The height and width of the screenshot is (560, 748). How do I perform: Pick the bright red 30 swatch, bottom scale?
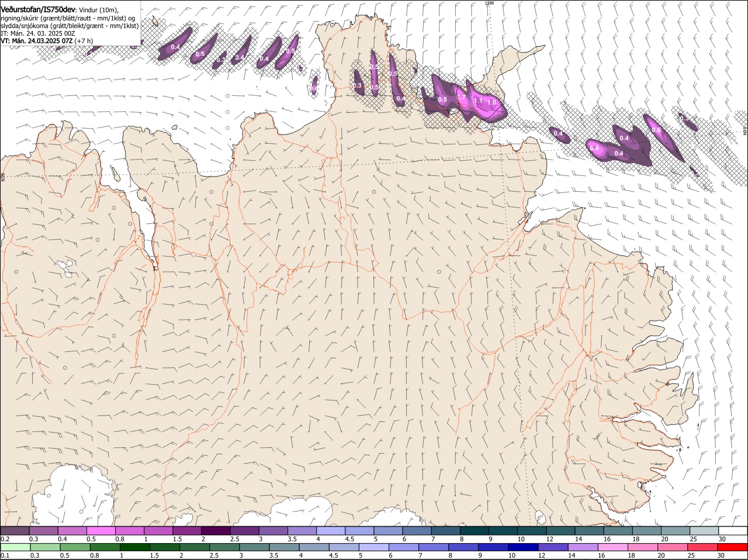pos(731,547)
